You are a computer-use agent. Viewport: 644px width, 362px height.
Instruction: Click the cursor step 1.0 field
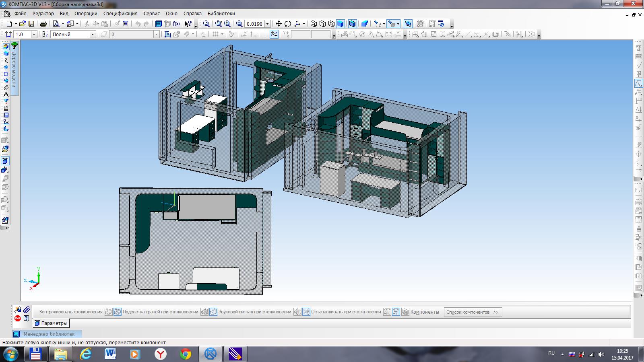coord(22,34)
